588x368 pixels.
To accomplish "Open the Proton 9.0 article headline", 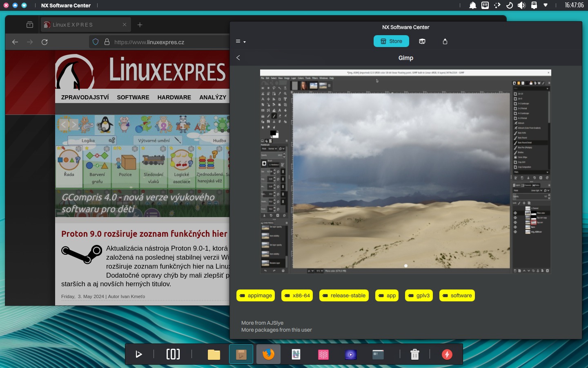I will coord(145,234).
